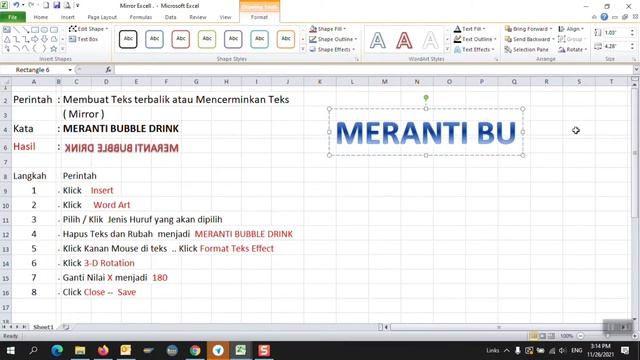640x360 pixels.
Task: Click the volume icon in system tray
Action: click(x=562, y=351)
